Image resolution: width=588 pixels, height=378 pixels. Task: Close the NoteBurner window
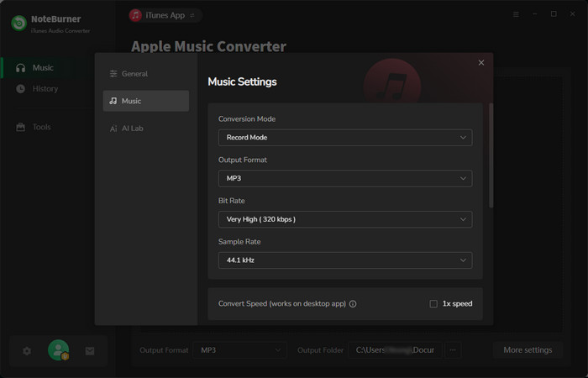573,14
